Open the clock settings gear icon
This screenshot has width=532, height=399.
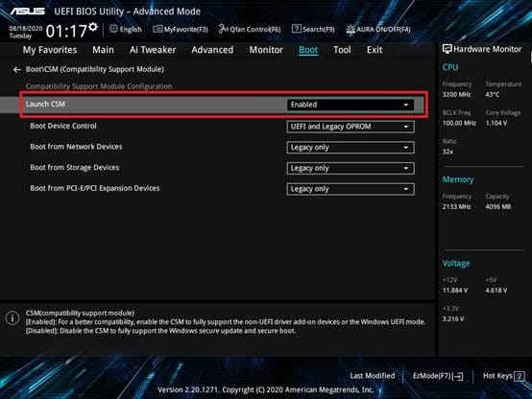coord(93,27)
